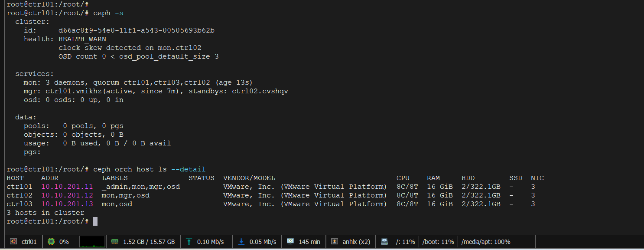The image size is (644, 250).
Task: Click IP address 10.10.201.13
Action: coord(67,204)
